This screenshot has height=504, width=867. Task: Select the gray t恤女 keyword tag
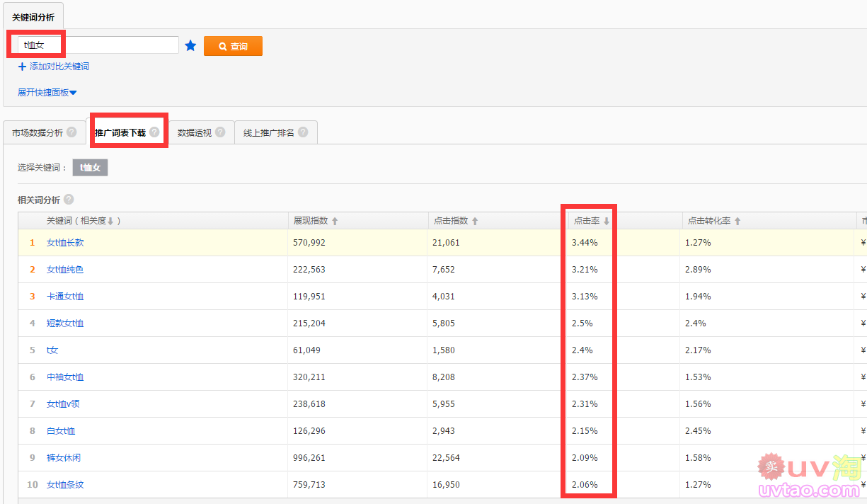pos(90,168)
